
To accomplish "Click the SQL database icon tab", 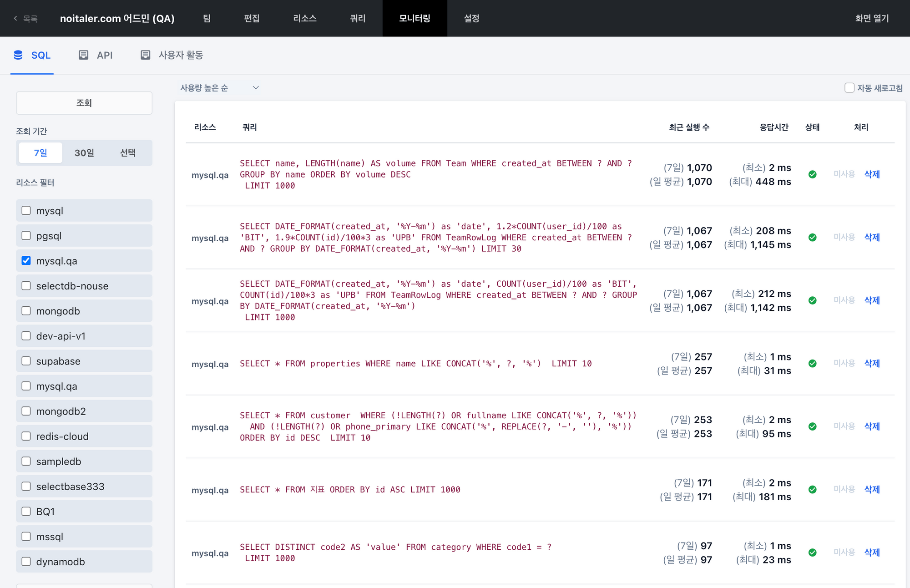I will tap(18, 55).
